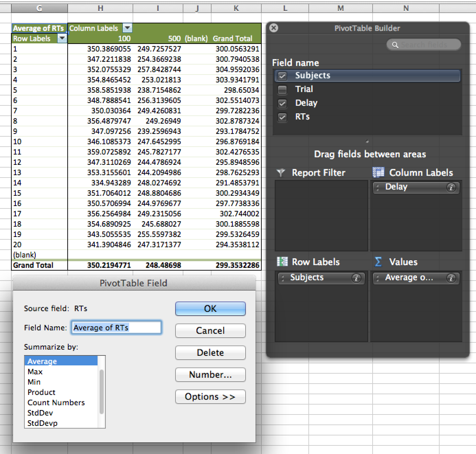This screenshot has width=476, height=454.
Task: Click cell with value 299.3532286
Action: click(x=236, y=265)
